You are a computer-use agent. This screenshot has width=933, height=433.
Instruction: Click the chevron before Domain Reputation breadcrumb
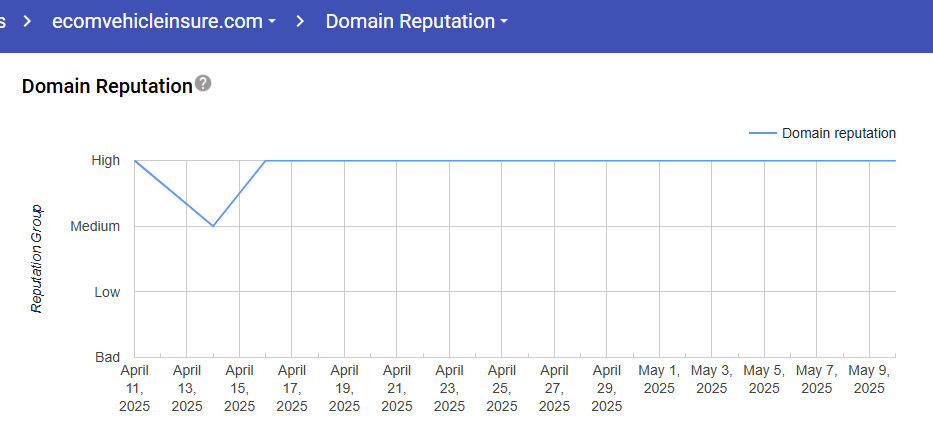point(300,21)
